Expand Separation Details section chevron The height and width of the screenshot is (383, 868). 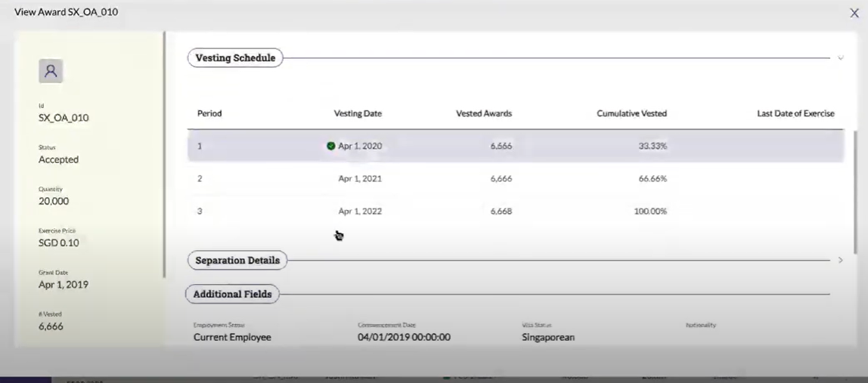(x=840, y=260)
